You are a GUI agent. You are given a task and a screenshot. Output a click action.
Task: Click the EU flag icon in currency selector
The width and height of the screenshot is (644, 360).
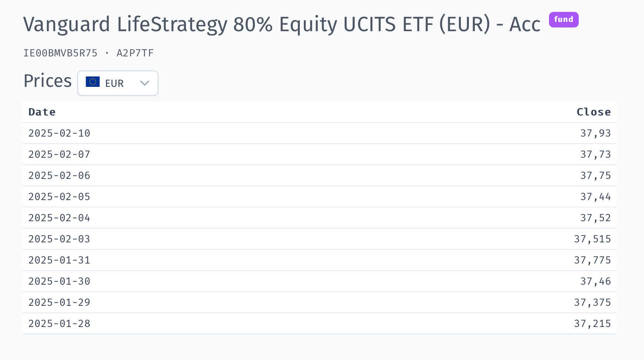click(x=93, y=82)
